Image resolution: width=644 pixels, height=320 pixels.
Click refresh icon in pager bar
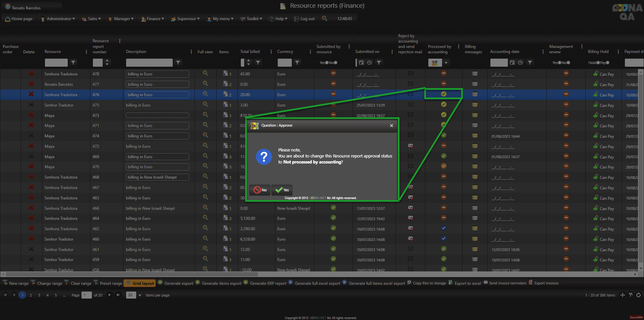point(638,295)
